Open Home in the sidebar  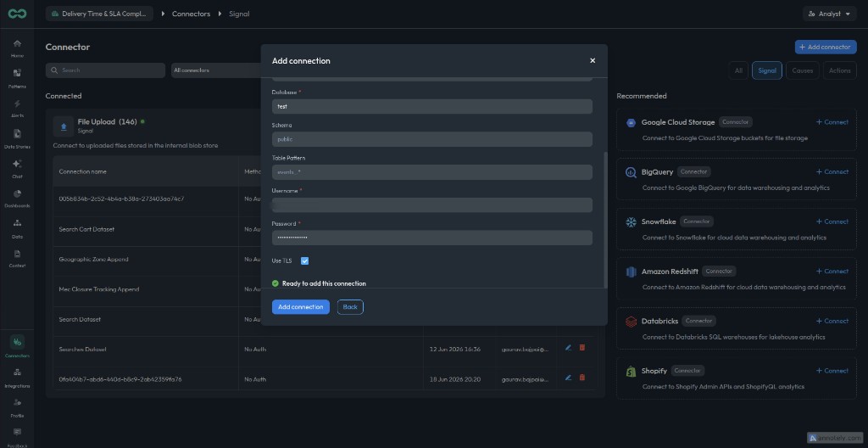[17, 48]
